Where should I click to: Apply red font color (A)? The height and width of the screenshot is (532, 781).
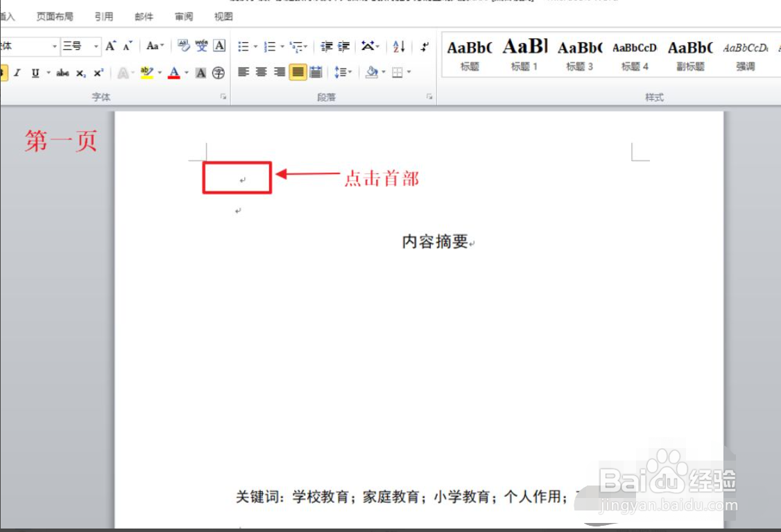pos(174,73)
